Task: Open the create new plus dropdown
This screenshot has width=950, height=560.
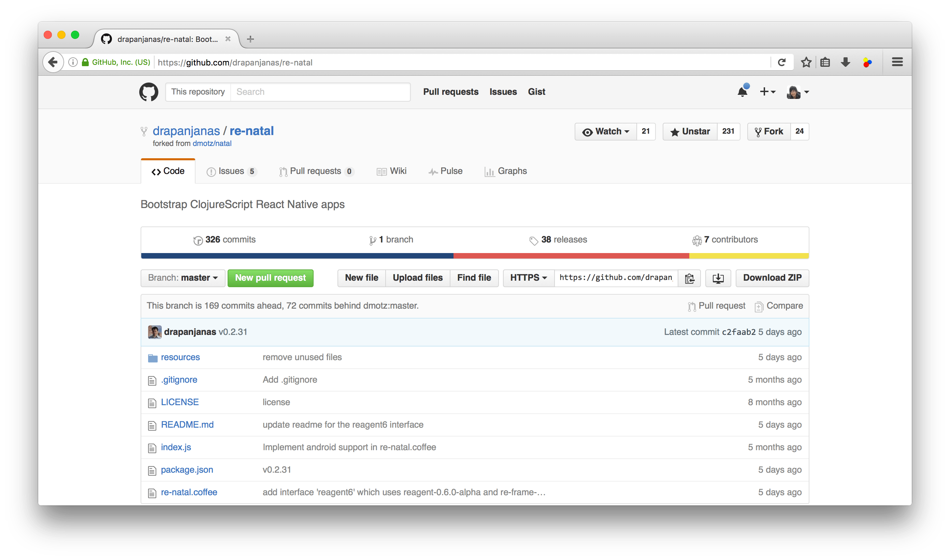Action: (768, 92)
